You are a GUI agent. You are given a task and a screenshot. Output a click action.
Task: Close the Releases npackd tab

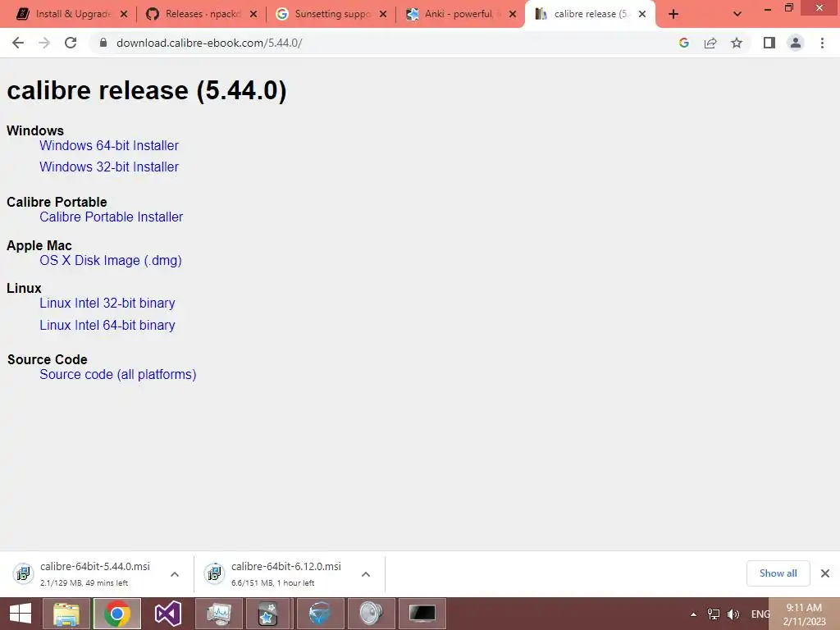point(253,14)
